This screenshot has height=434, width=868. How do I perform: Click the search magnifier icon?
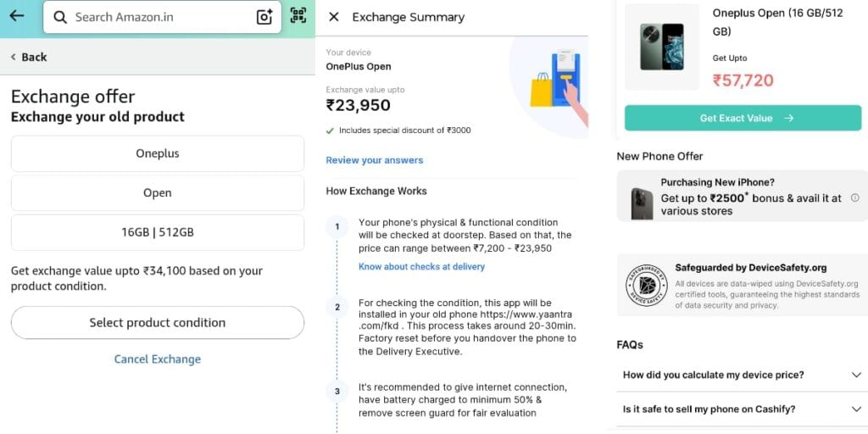(60, 17)
